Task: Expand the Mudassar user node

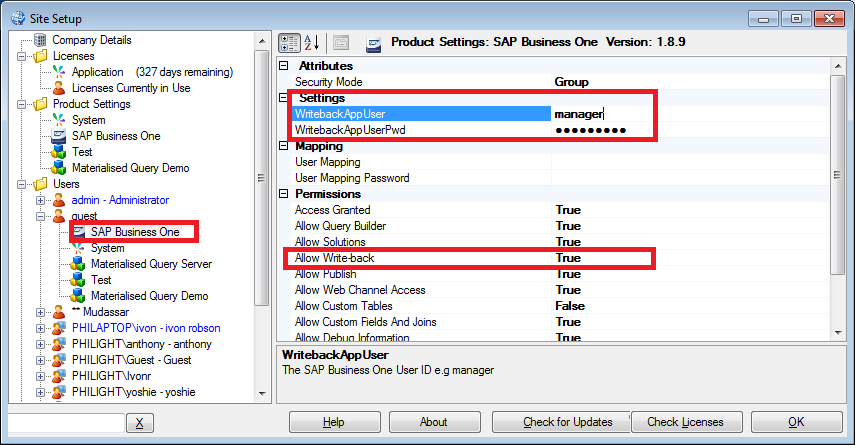Action: coord(40,312)
